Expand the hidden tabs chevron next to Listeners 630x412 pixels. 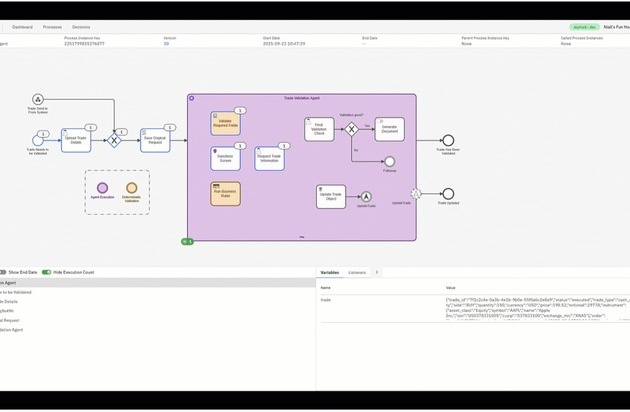coord(377,272)
